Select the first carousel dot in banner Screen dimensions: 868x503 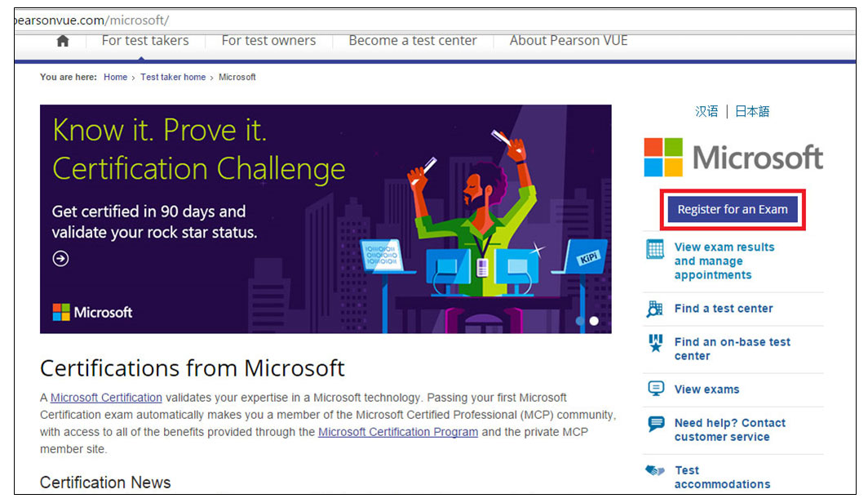[579, 321]
